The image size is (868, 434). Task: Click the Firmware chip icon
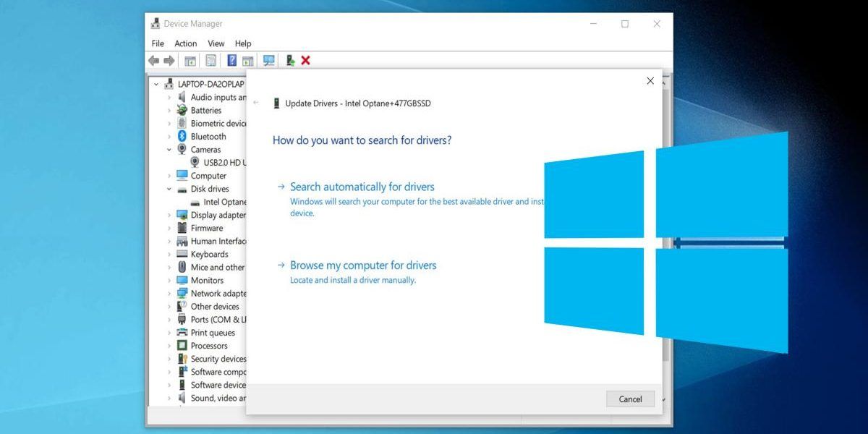click(x=182, y=228)
